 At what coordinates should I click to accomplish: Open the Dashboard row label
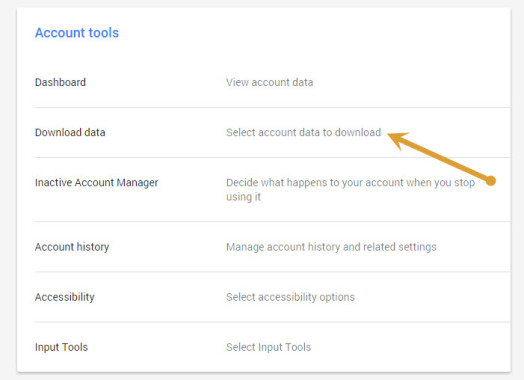[x=60, y=82]
